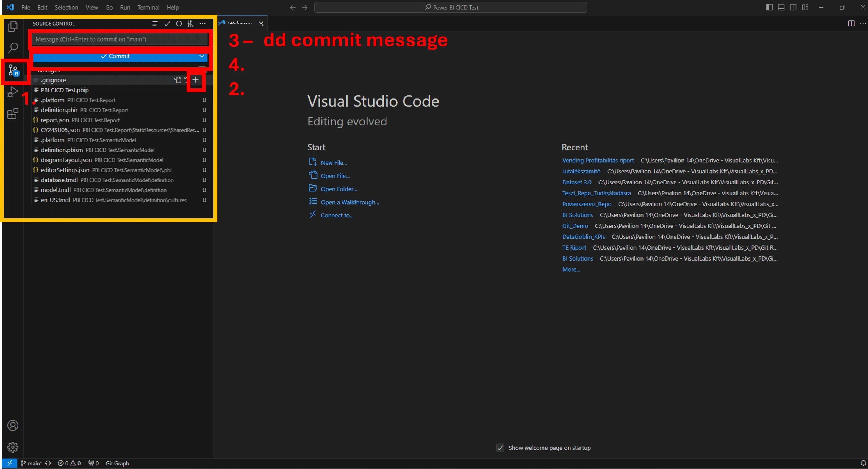Viewport: 868px width, 469px height.
Task: Click main* branch in status bar
Action: pos(31,463)
